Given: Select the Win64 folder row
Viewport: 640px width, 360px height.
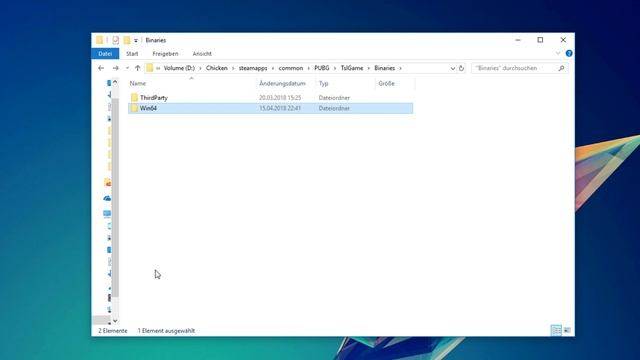Looking at the screenshot, I should pos(271,108).
